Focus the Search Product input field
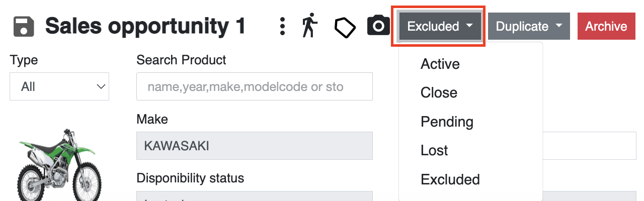The height and width of the screenshot is (201, 644). click(x=255, y=86)
